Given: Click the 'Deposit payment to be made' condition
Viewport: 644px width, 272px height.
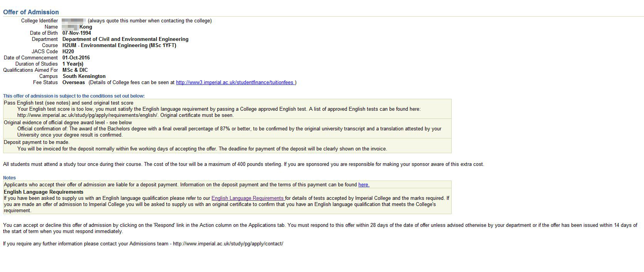Looking at the screenshot, I should click(227, 145).
